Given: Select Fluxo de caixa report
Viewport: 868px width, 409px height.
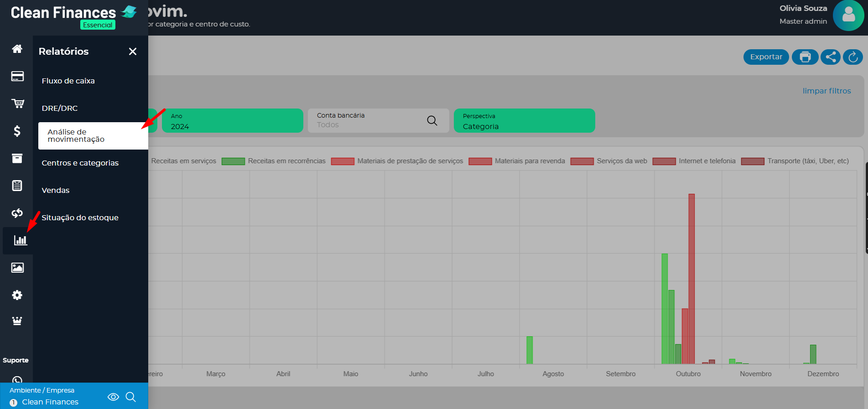Looking at the screenshot, I should [x=68, y=81].
